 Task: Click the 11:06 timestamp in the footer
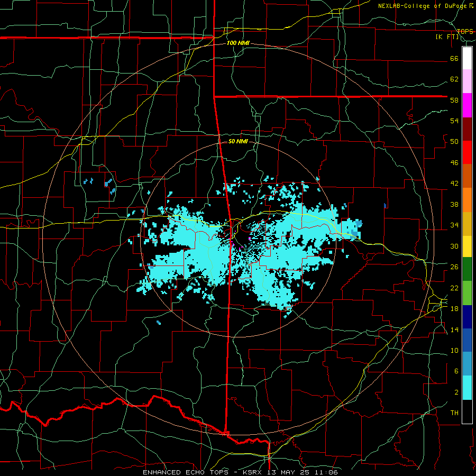(x=325, y=472)
